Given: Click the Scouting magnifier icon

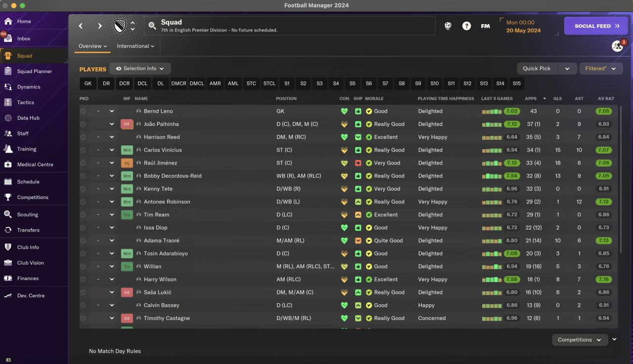Looking at the screenshot, I should [x=8, y=214].
